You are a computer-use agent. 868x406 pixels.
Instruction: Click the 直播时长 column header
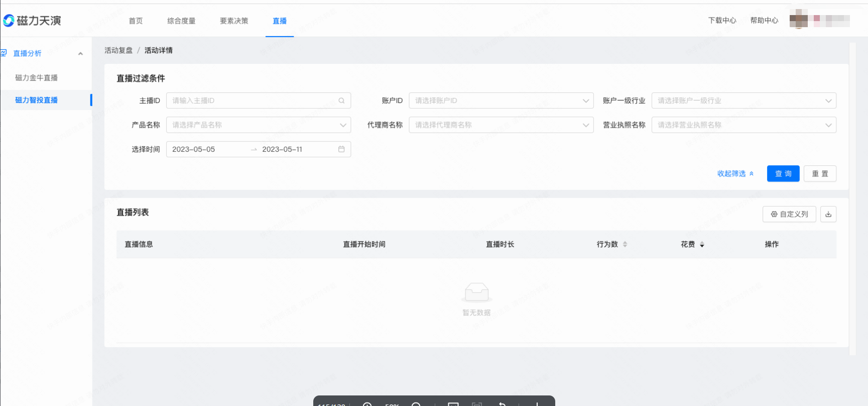(500, 244)
